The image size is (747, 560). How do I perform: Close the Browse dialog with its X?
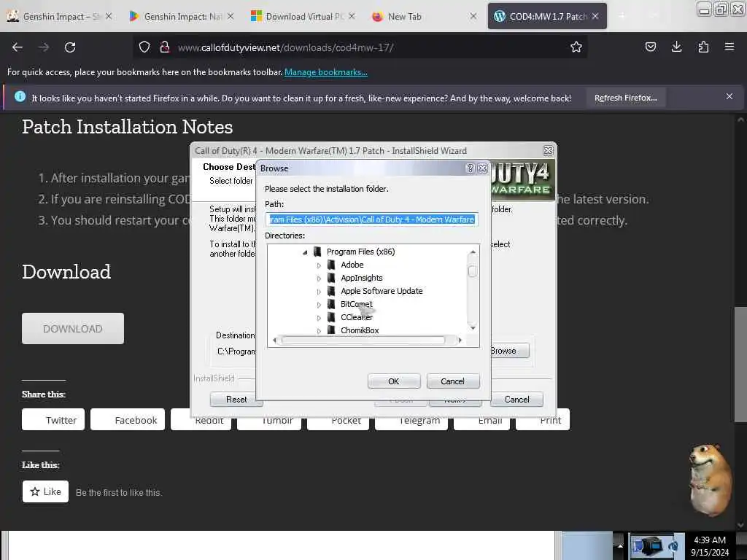pyautogui.click(x=482, y=168)
